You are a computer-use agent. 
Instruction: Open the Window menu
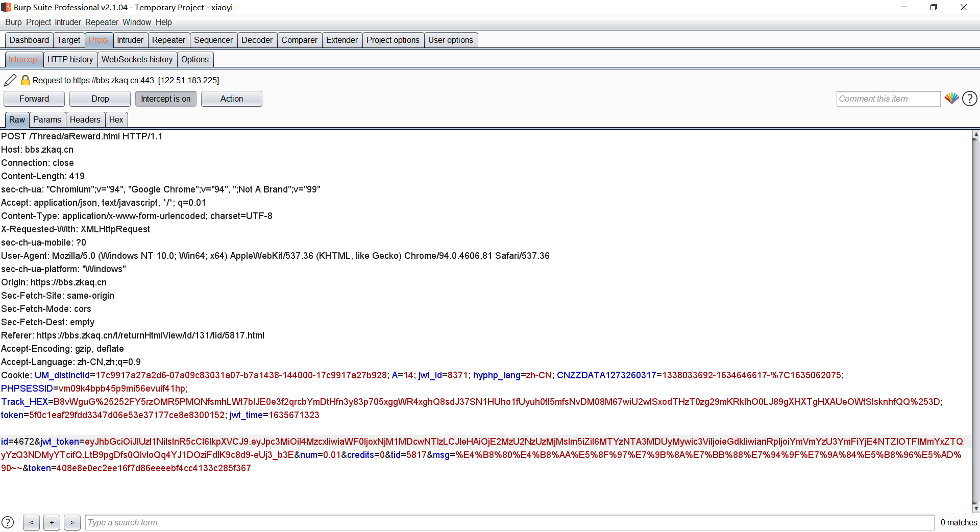tap(137, 22)
